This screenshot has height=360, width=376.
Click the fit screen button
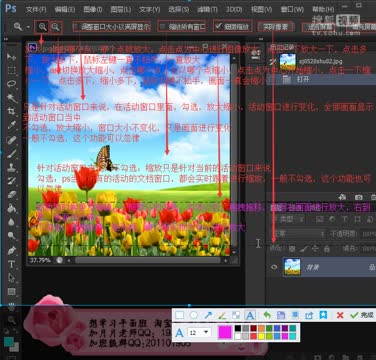pos(320,28)
